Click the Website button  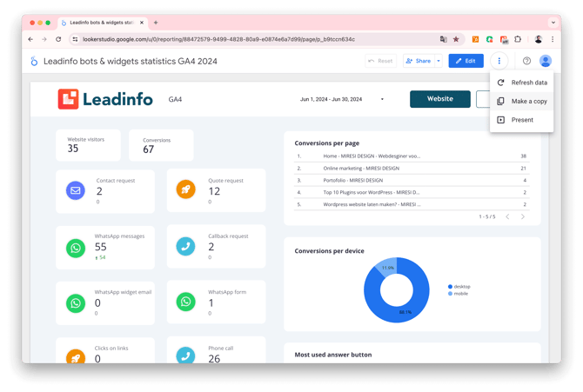point(439,99)
